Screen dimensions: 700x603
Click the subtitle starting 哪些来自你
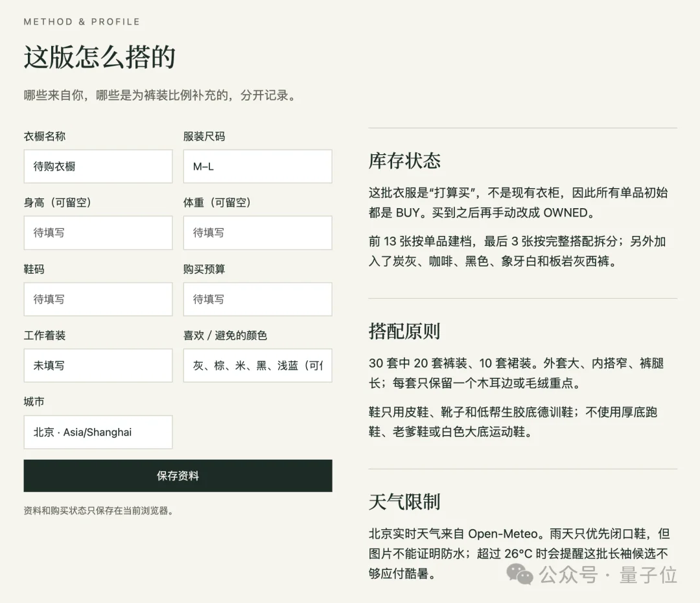(161, 95)
